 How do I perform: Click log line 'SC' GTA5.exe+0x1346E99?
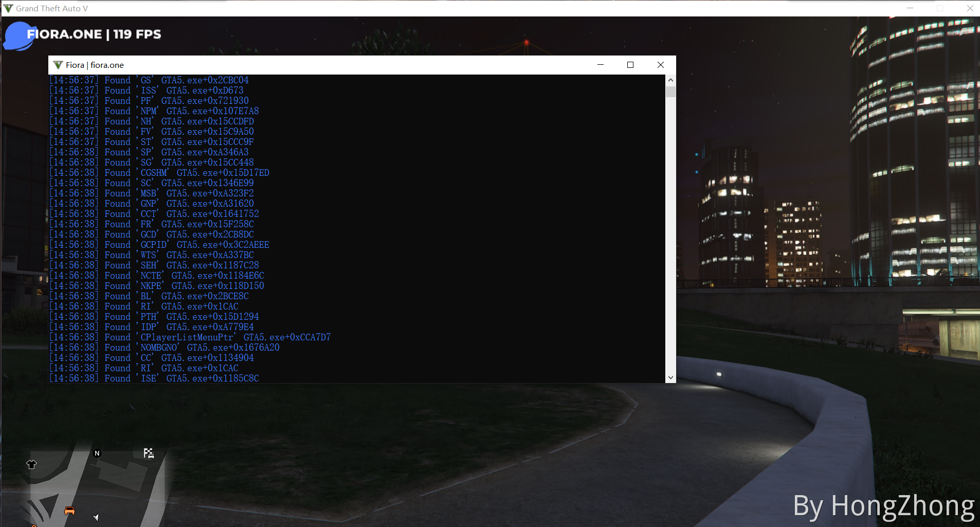[x=152, y=183]
